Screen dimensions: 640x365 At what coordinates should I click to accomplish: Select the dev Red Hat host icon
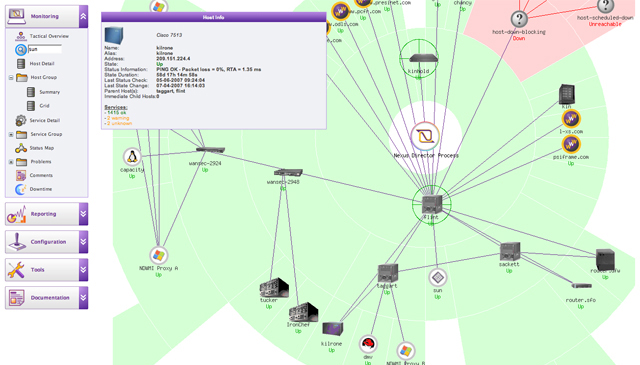click(368, 344)
